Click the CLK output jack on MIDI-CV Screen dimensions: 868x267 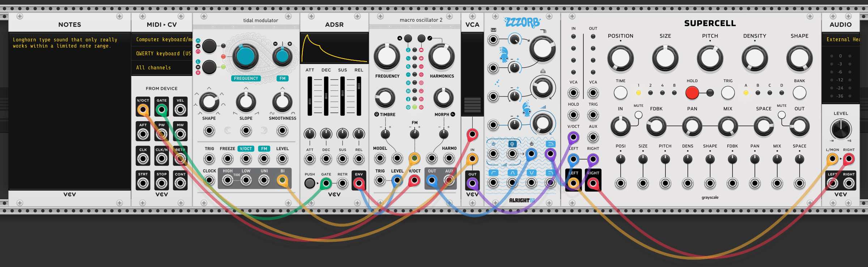point(143,159)
